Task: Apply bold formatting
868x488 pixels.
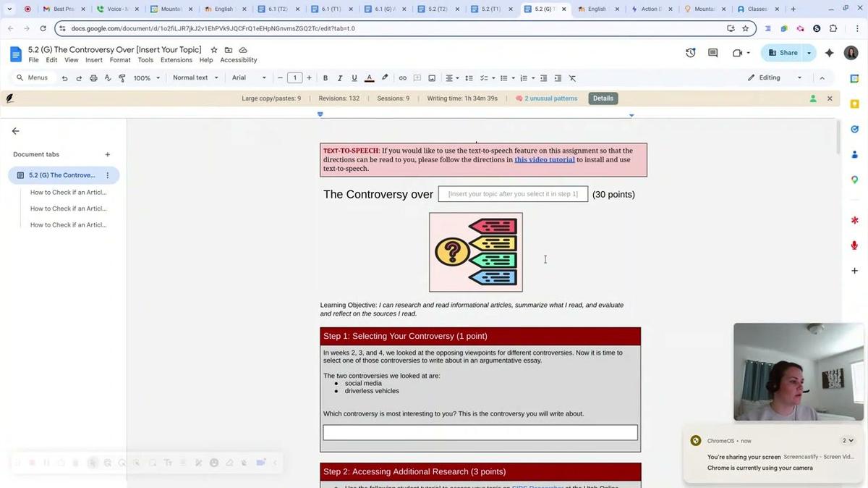Action: (x=325, y=77)
